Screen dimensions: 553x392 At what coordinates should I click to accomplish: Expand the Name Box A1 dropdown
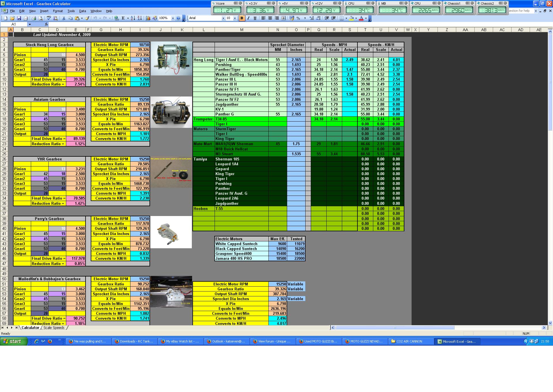pyautogui.click(x=30, y=24)
